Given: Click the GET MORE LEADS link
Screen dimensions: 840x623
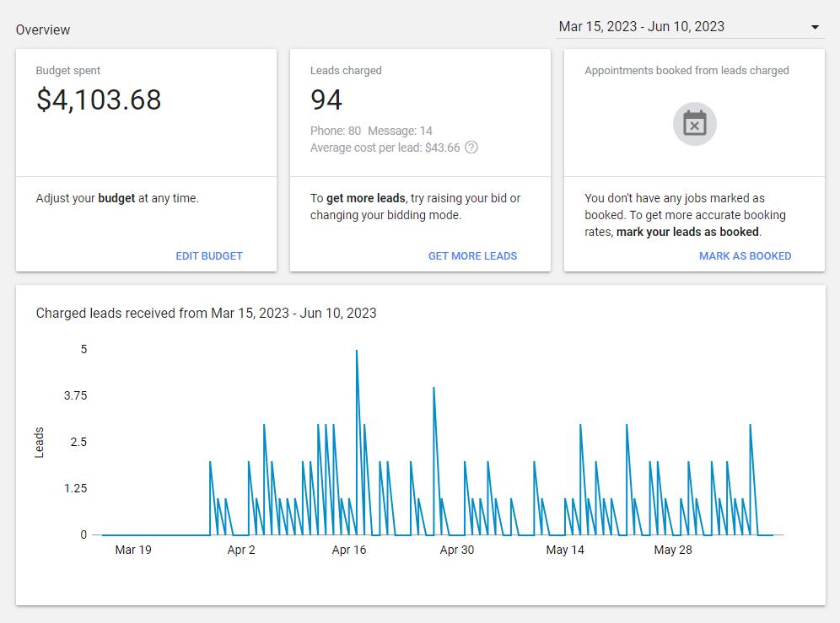Looking at the screenshot, I should (x=472, y=256).
